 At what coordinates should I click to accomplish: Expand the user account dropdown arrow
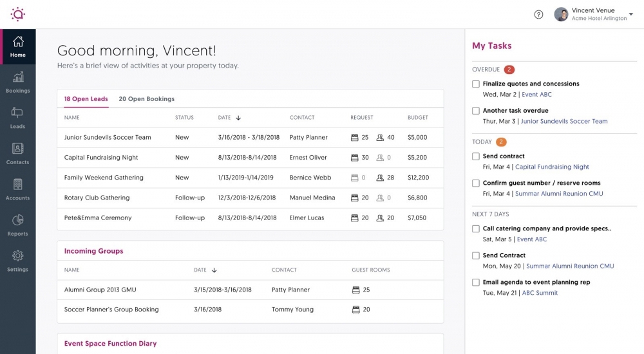click(630, 15)
